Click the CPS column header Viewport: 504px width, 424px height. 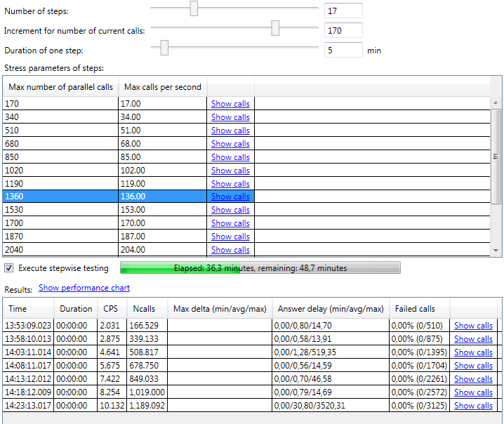point(112,309)
